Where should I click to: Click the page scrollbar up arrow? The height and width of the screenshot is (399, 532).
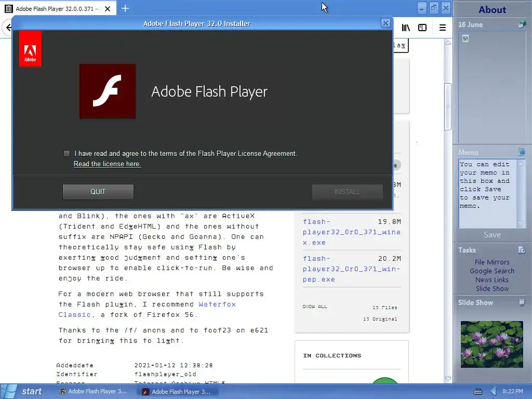448,43
